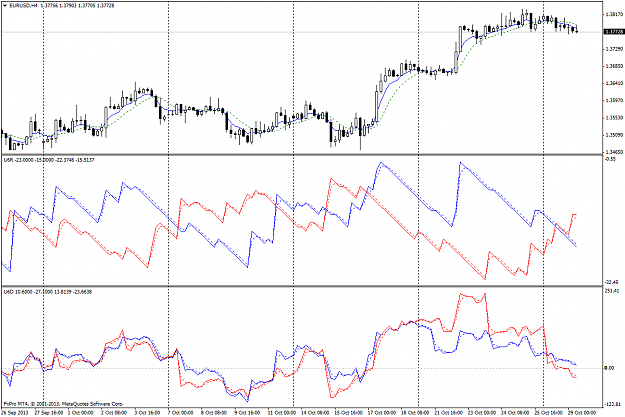Click the 1.36850 price scale label
Screen dimensions: 625x417
[x=614, y=66]
